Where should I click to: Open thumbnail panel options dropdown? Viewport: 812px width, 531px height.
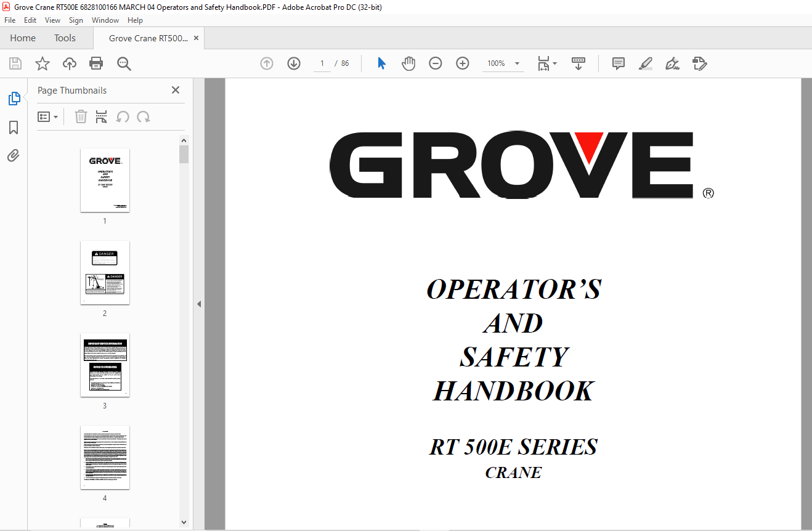[48, 116]
